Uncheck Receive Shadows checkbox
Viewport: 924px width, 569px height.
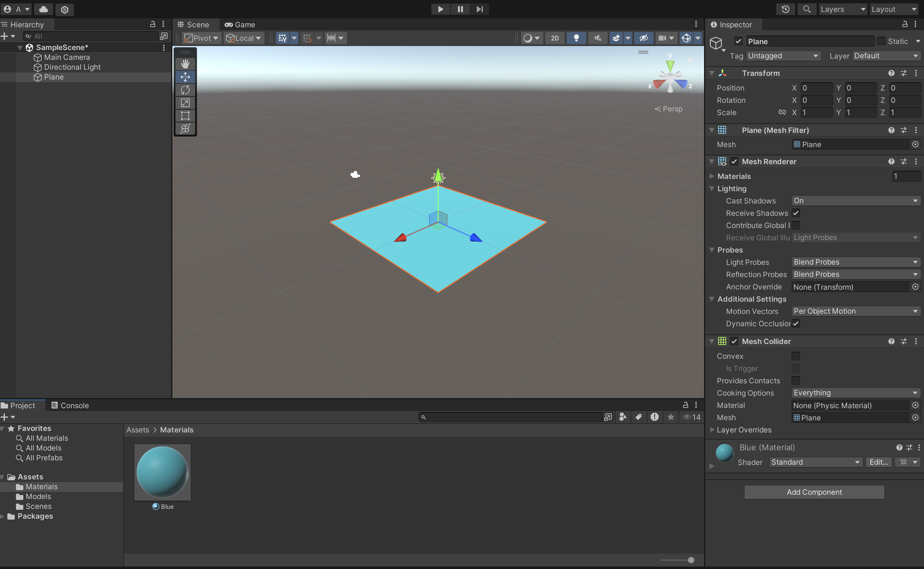click(796, 213)
